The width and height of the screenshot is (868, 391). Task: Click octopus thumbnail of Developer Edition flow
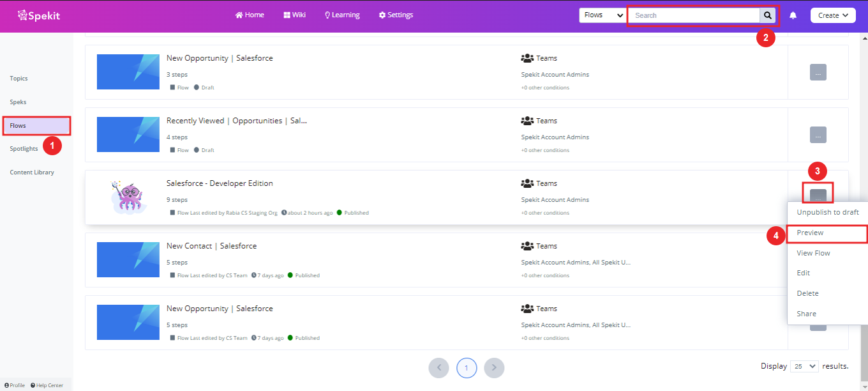tap(128, 196)
